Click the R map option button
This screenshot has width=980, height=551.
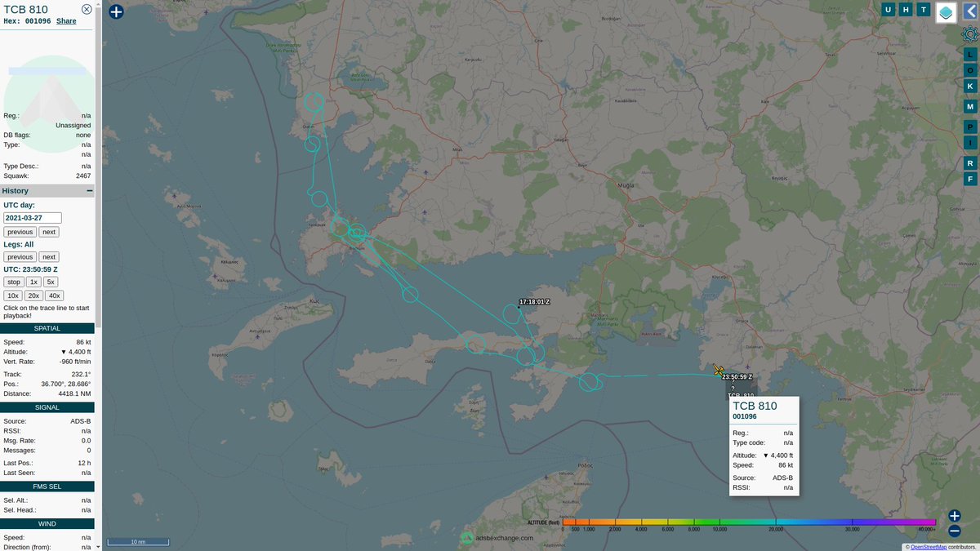pos(970,163)
